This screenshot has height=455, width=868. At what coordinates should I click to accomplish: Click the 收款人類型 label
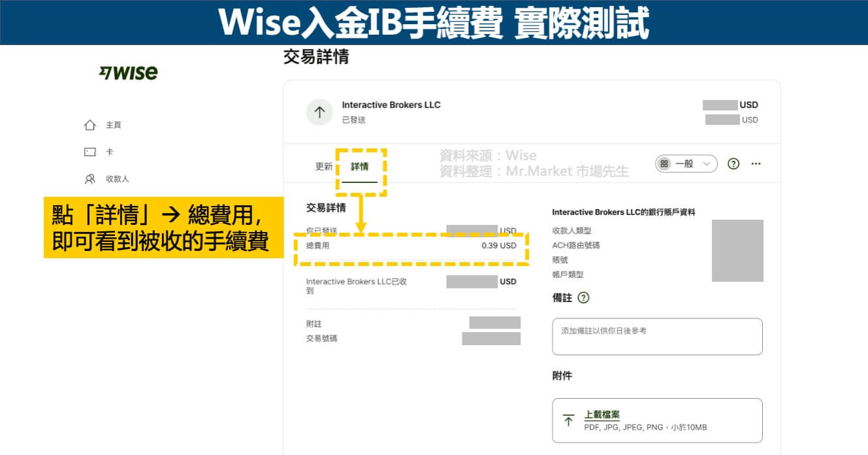click(571, 231)
